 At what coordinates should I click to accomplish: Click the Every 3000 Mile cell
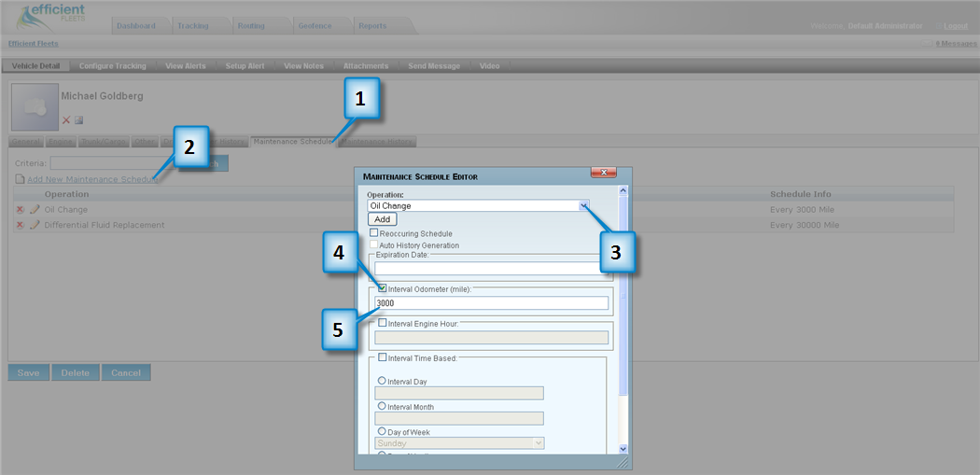(x=802, y=209)
